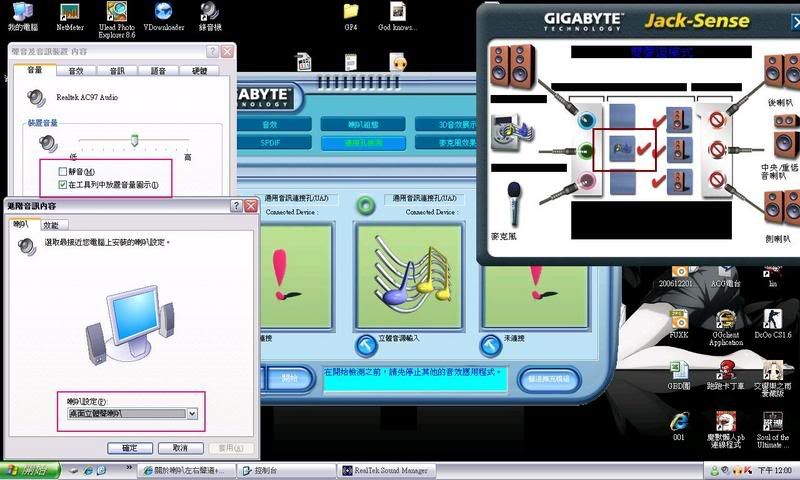Switch to the 控制台 taskbar button
Viewport: 800px width, 480px height.
pyautogui.click(x=286, y=470)
